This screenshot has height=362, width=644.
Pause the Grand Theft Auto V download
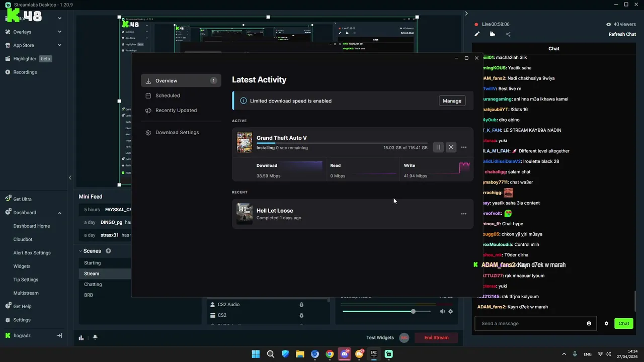point(438,147)
